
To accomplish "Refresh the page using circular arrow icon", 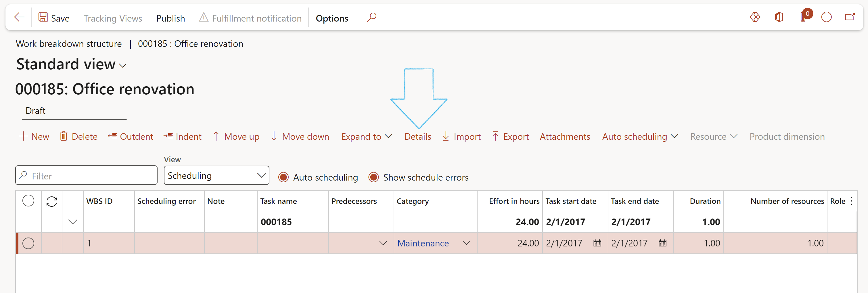I will tap(826, 17).
